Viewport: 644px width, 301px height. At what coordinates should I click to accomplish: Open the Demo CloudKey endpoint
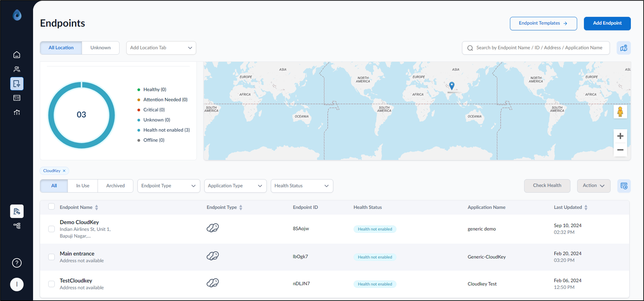pos(79,222)
